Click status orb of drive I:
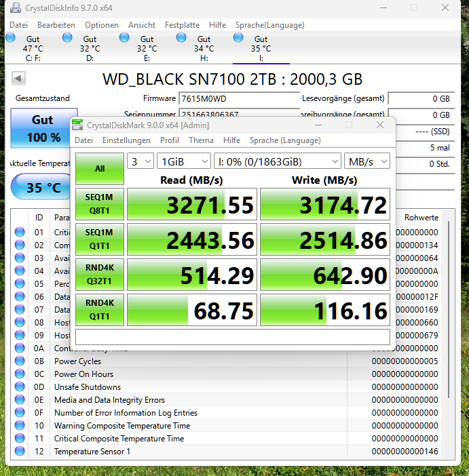The height and width of the screenshot is (476, 469). [238, 38]
